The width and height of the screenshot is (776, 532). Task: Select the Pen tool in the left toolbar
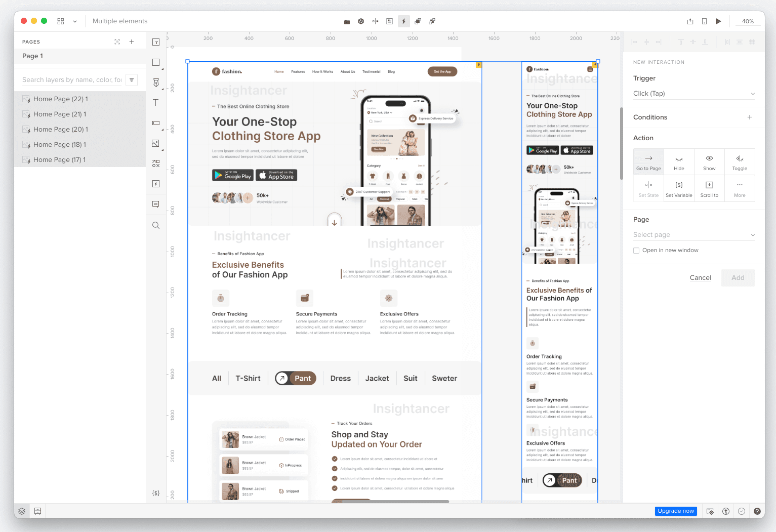coord(155,82)
